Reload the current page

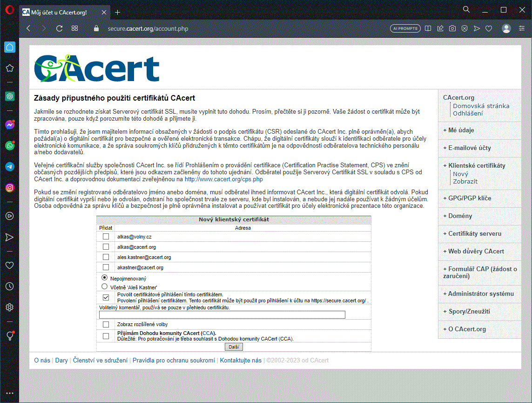[59, 28]
